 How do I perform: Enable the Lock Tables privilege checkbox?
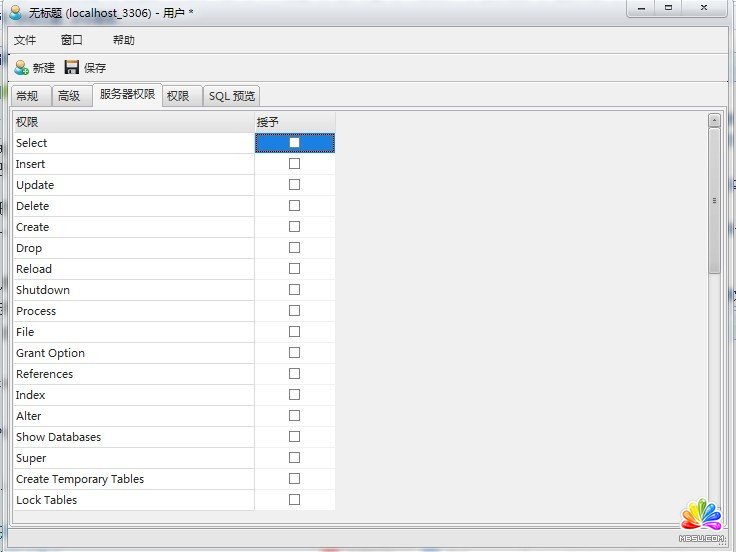pos(294,500)
